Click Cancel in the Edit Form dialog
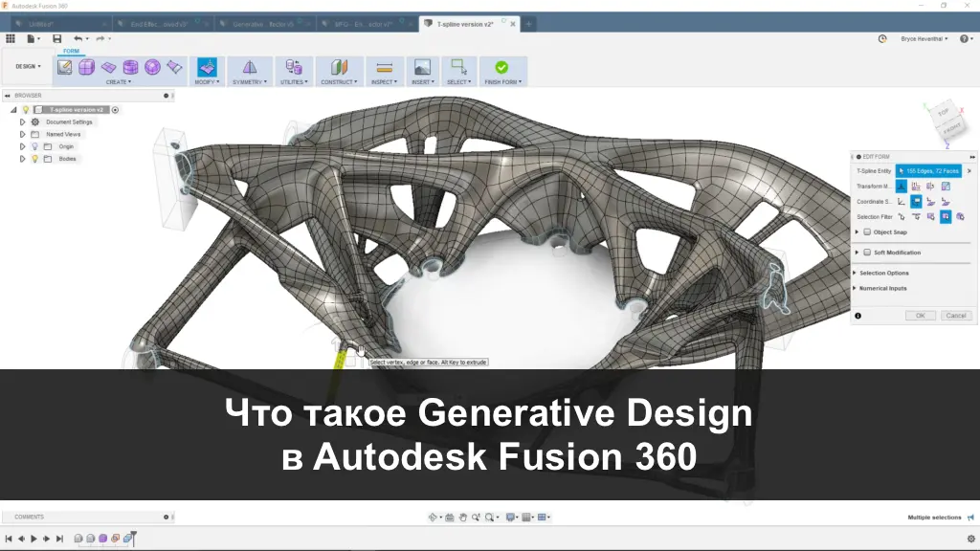 (955, 316)
